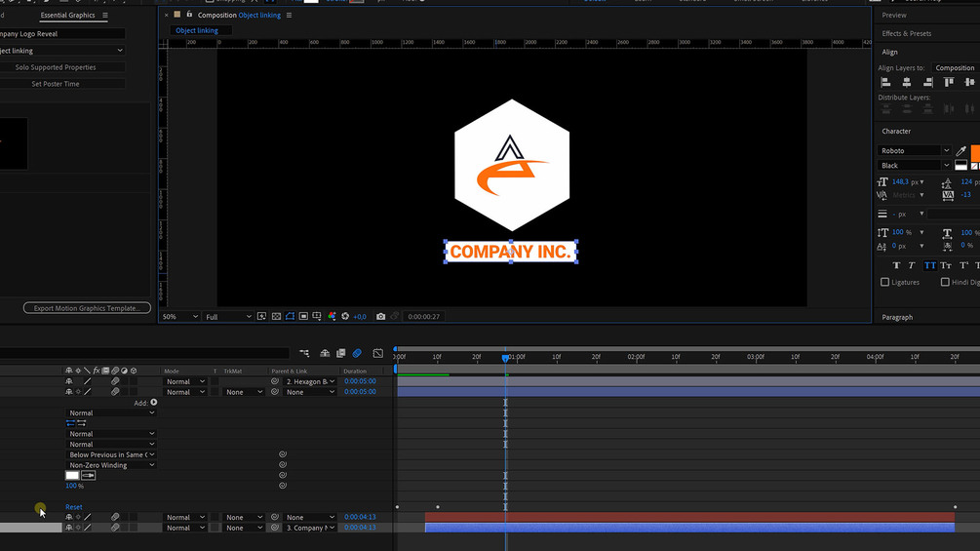
Task: Open the Black font style dropdown
Action: (x=915, y=166)
